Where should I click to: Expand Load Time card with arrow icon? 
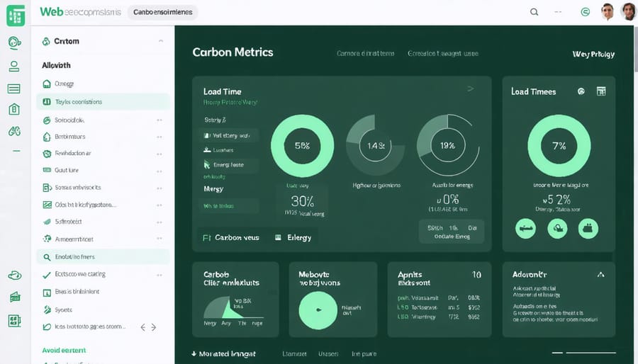pyautogui.click(x=471, y=89)
